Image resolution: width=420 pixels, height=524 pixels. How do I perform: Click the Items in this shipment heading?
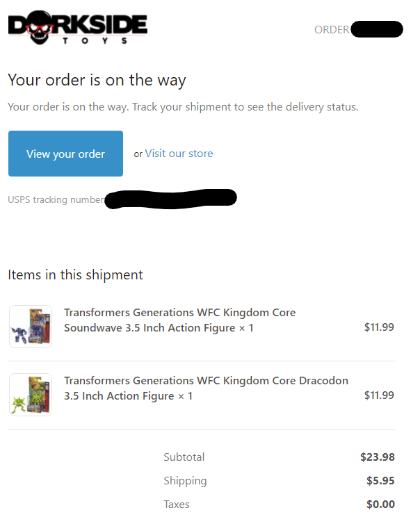point(75,275)
